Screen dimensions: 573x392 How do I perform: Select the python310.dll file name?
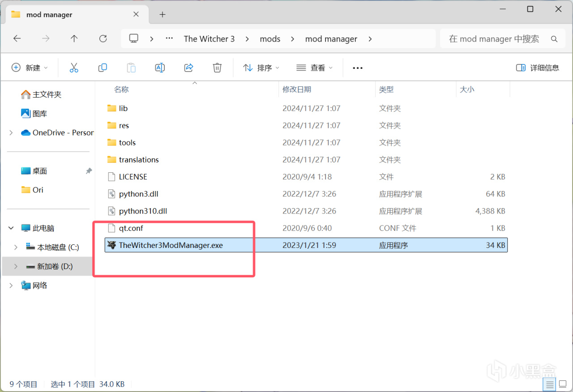pos(143,211)
